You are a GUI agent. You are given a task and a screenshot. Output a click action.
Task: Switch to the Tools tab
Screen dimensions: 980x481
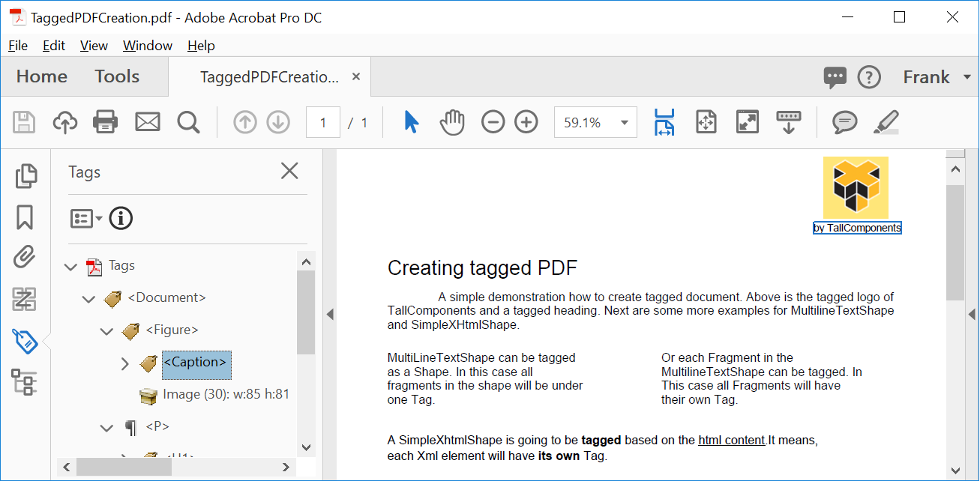[x=117, y=76]
